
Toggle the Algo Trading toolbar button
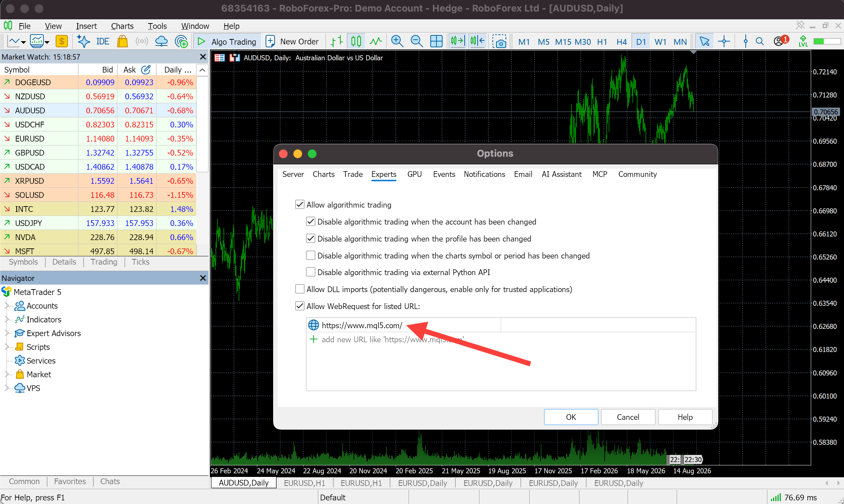pyautogui.click(x=227, y=42)
